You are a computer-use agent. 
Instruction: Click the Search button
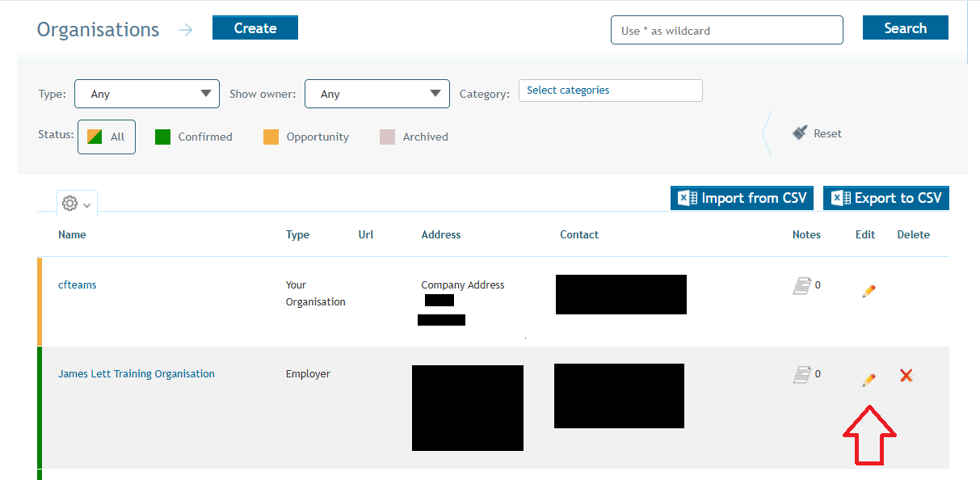pos(906,27)
